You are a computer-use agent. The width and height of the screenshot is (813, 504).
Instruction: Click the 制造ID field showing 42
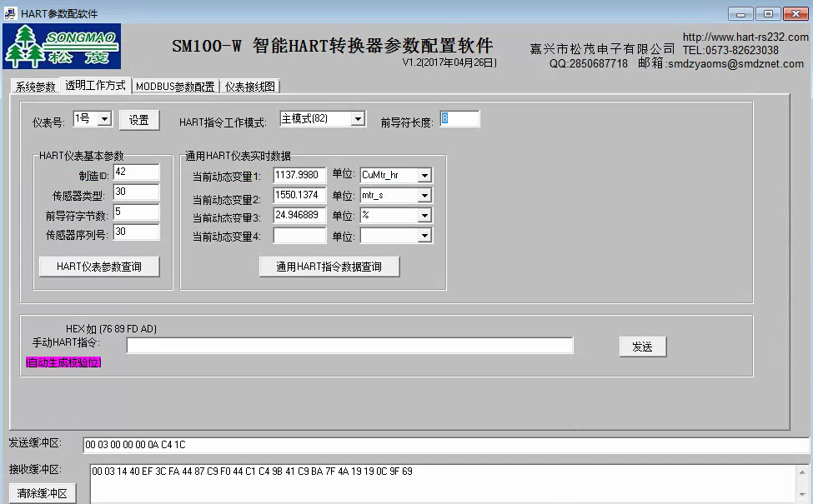[x=137, y=172]
